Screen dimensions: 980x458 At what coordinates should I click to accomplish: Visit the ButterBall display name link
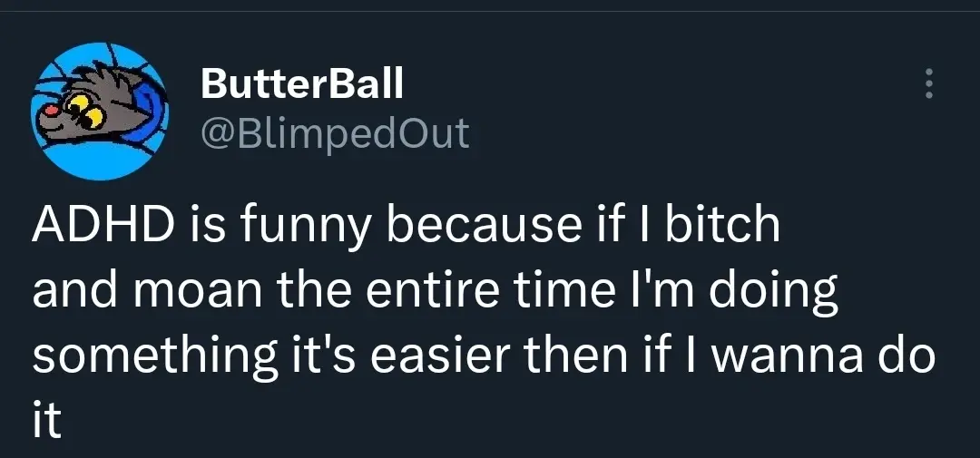point(301,85)
